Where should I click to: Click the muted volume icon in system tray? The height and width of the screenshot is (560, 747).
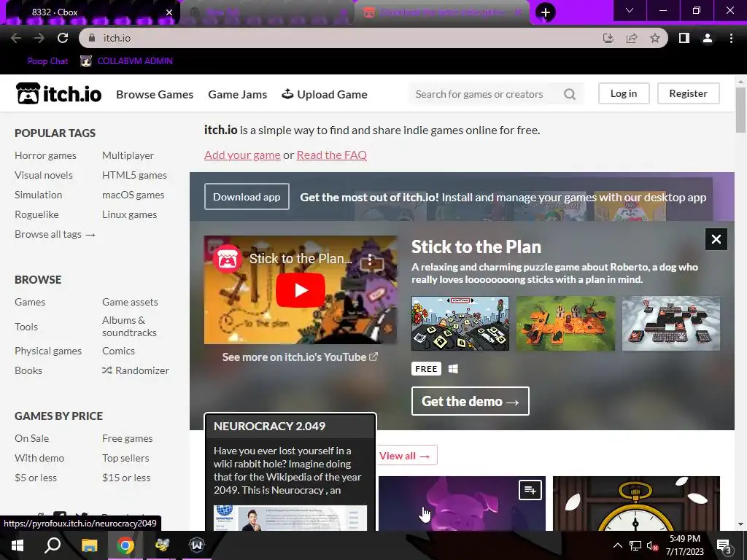(x=652, y=545)
